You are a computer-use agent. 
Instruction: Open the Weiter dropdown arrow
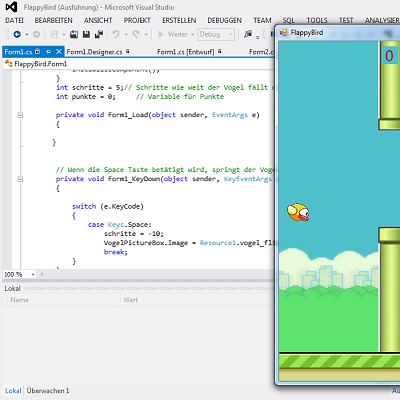pyautogui.click(x=192, y=35)
